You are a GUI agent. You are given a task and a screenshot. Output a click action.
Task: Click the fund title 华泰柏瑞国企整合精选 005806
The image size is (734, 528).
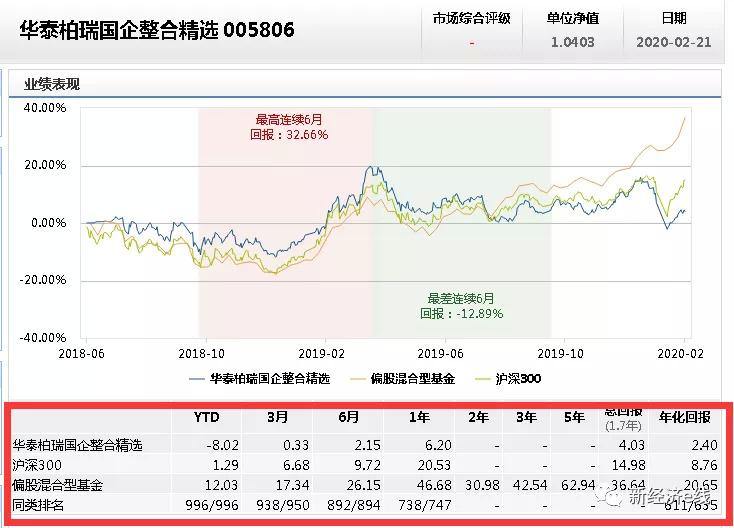tap(157, 30)
